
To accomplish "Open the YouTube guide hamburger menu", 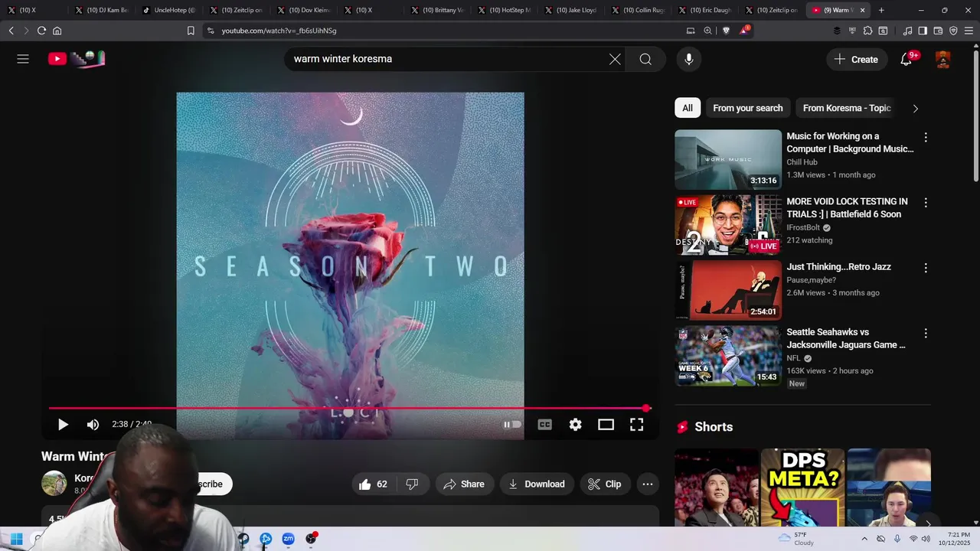I will [x=23, y=59].
